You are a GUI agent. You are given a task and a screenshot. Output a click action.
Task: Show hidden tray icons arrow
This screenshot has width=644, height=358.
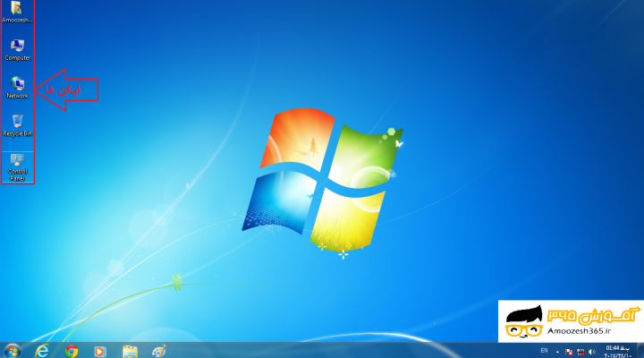tap(557, 352)
